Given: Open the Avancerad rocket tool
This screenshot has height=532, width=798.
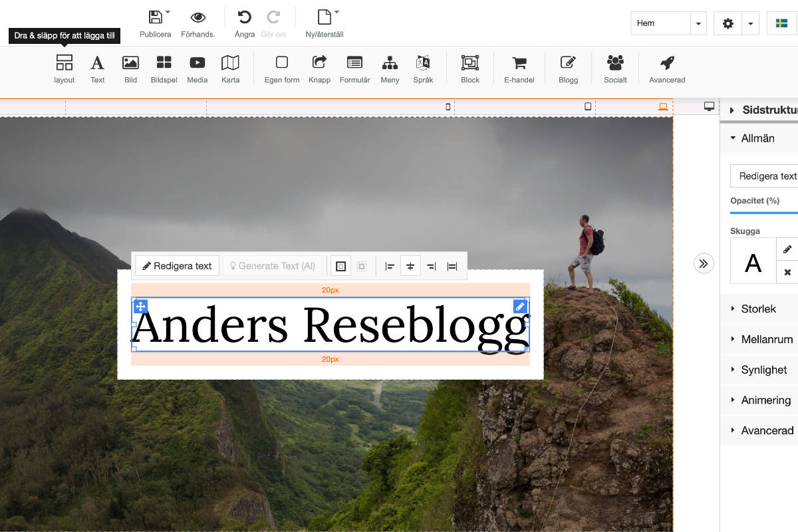Looking at the screenshot, I should [x=667, y=69].
